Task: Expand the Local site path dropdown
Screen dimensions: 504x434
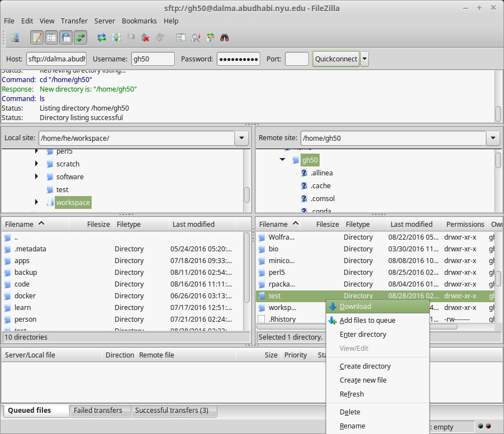Action: pyautogui.click(x=241, y=138)
